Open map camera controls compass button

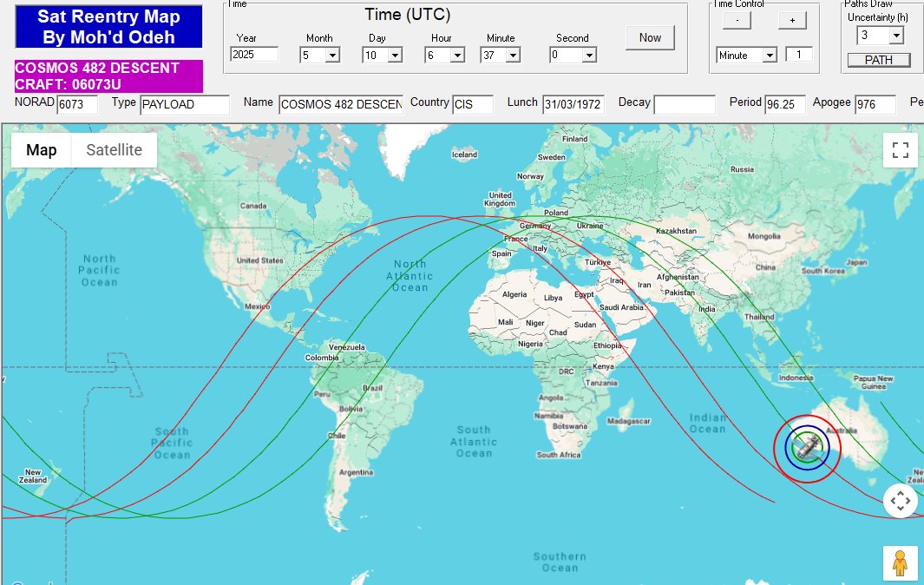(x=900, y=501)
